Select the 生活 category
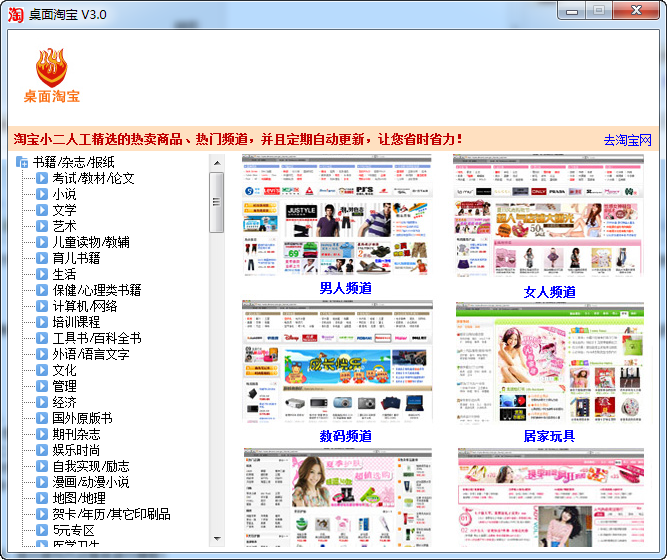 pyautogui.click(x=64, y=274)
